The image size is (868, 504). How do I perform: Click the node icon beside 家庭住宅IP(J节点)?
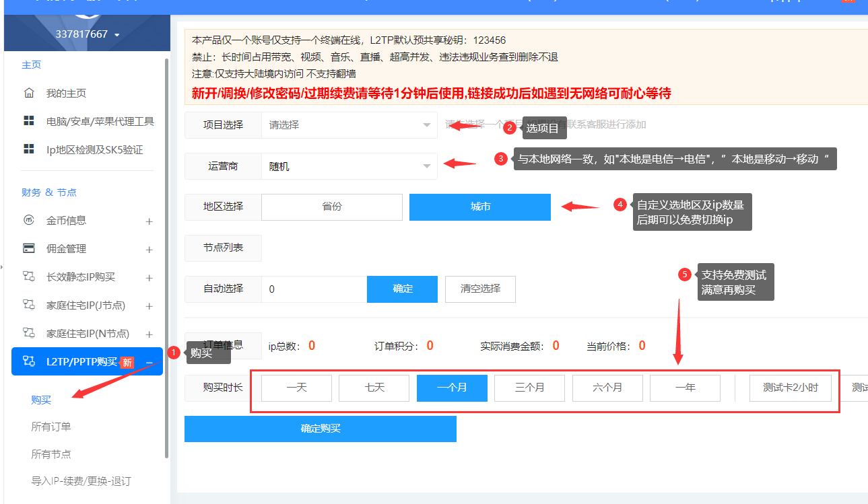coord(29,305)
